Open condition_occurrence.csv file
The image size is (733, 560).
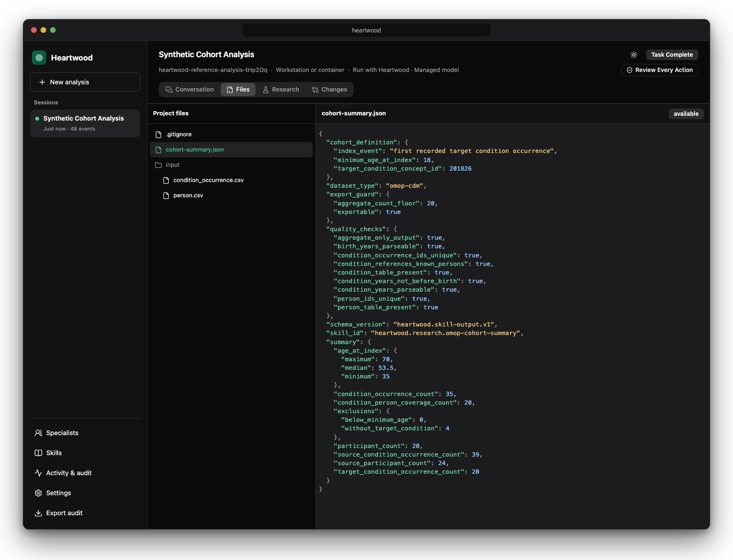click(x=231, y=180)
